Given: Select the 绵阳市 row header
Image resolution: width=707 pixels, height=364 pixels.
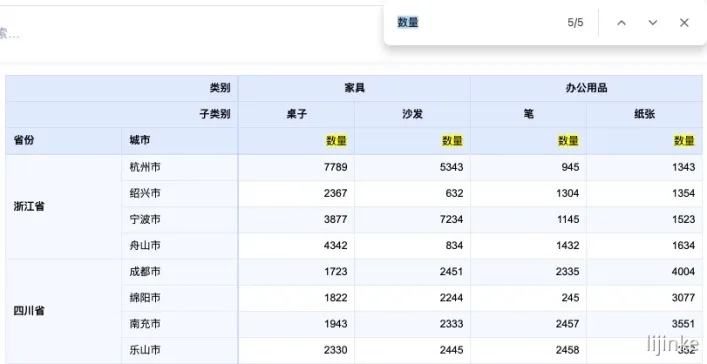Looking at the screenshot, I should click(x=180, y=298).
